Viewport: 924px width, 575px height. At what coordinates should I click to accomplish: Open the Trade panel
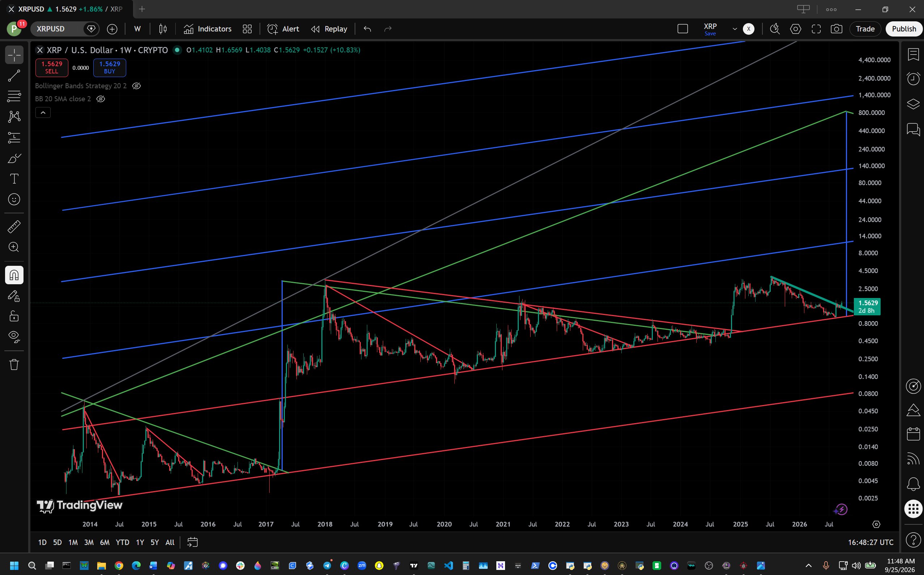pyautogui.click(x=865, y=29)
